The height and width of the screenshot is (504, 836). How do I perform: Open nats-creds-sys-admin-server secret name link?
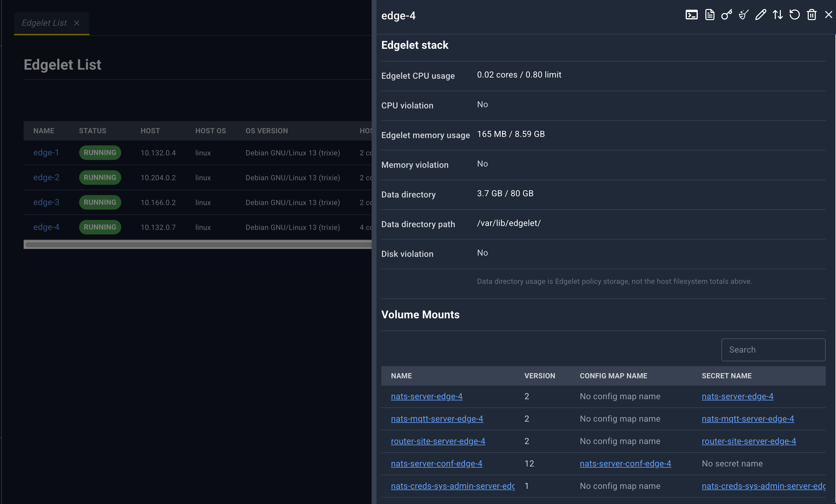[763, 486]
